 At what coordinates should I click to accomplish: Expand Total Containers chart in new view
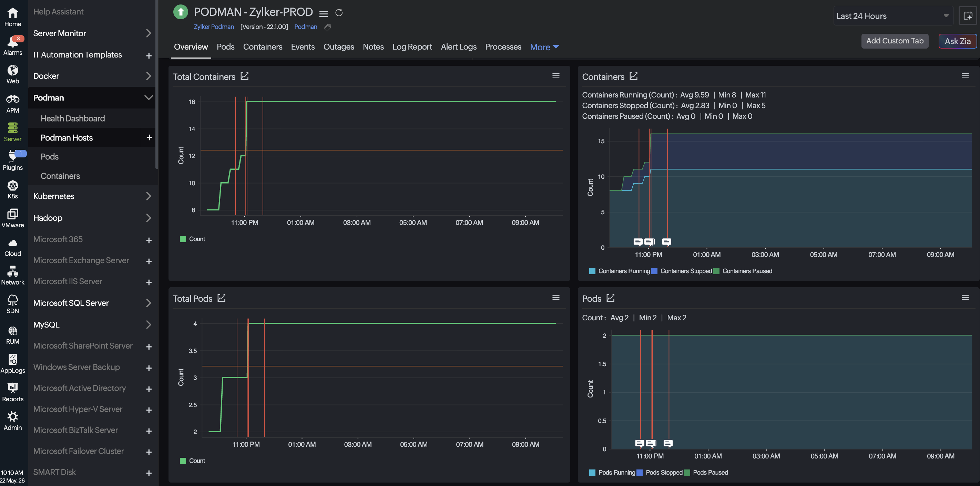[x=245, y=76]
